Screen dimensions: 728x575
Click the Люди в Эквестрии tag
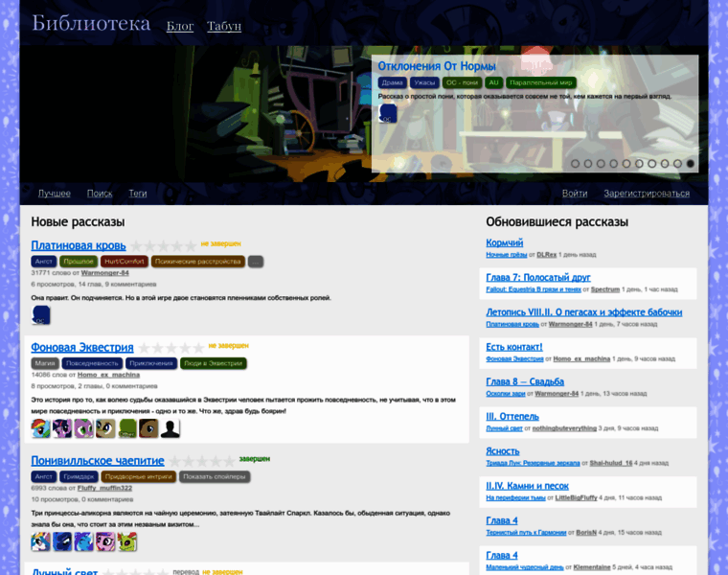(x=213, y=363)
